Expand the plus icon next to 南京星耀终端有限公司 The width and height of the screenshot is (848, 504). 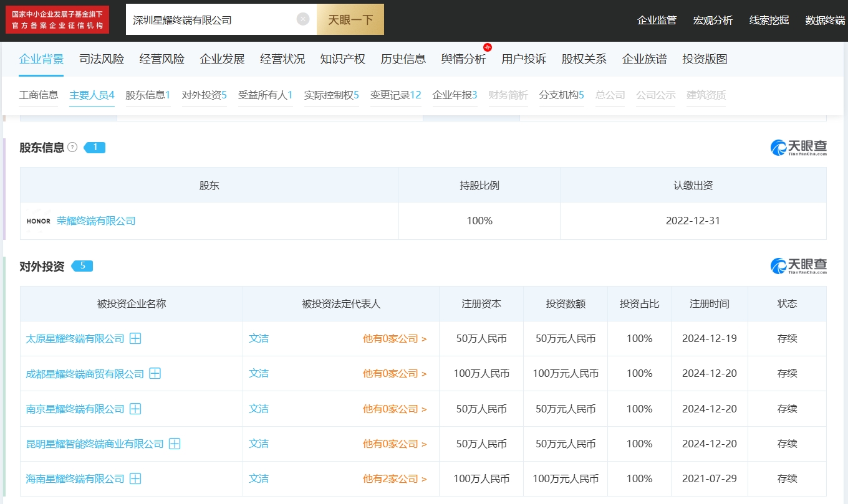pos(135,409)
